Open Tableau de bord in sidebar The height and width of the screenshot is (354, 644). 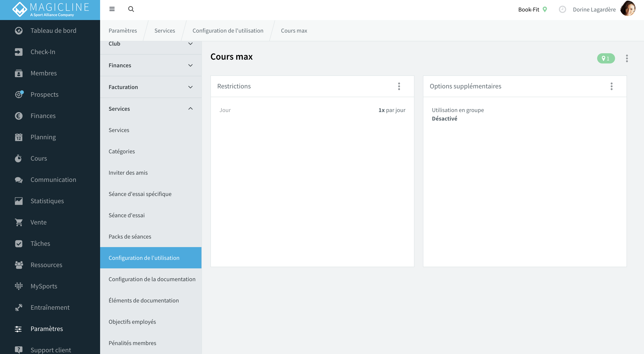(50, 30)
